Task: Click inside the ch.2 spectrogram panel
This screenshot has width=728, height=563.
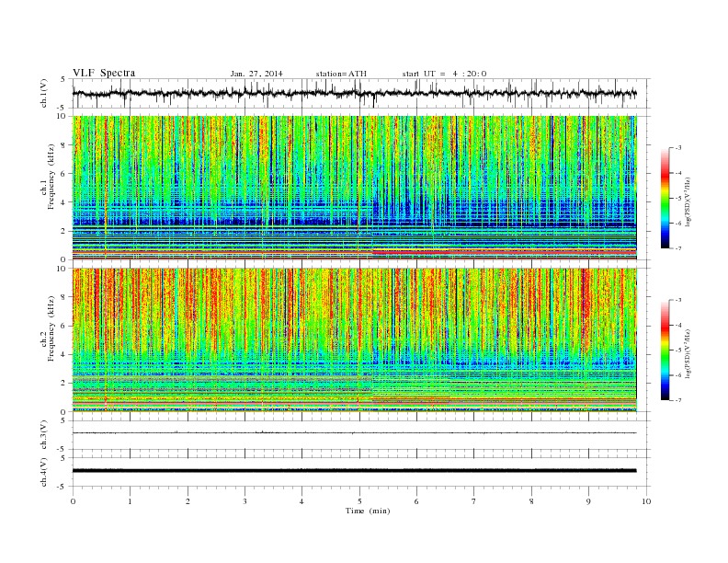Action: 354,339
